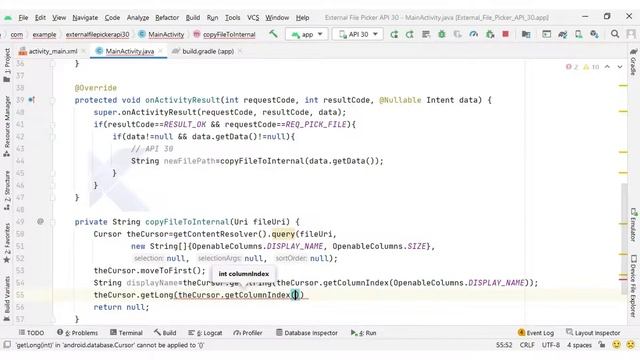
Task: Click the read-only lock status icon
Action: click(x=602, y=345)
